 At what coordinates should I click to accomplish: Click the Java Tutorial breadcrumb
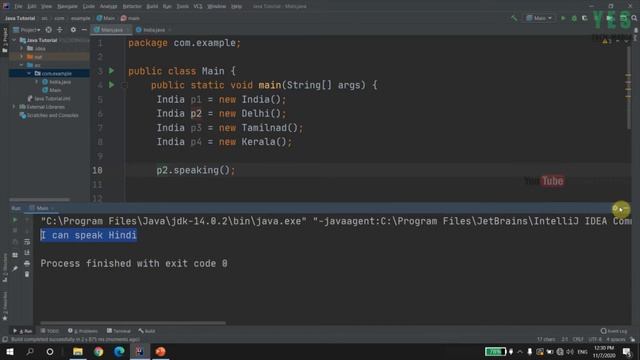[x=20, y=18]
